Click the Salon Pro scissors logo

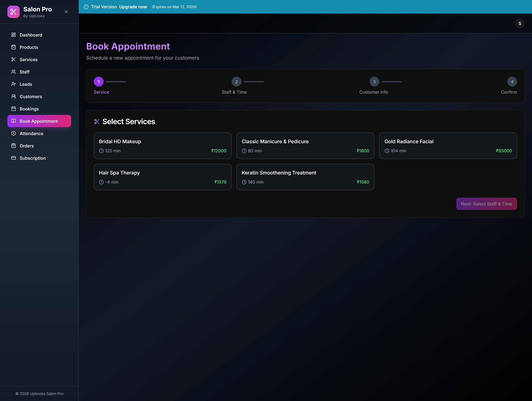coord(14,12)
